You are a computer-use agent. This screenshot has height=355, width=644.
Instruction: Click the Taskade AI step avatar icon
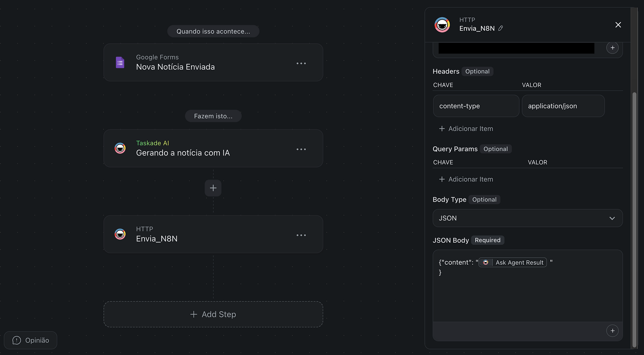120,148
